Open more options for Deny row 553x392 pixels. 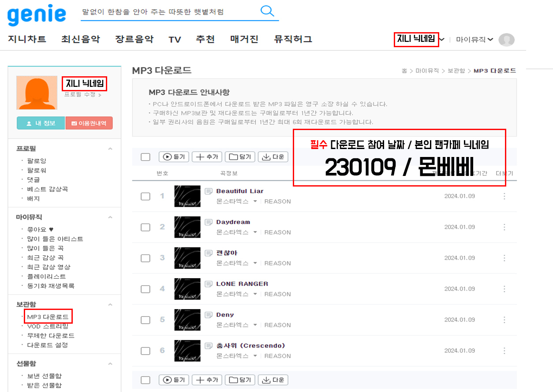click(504, 320)
